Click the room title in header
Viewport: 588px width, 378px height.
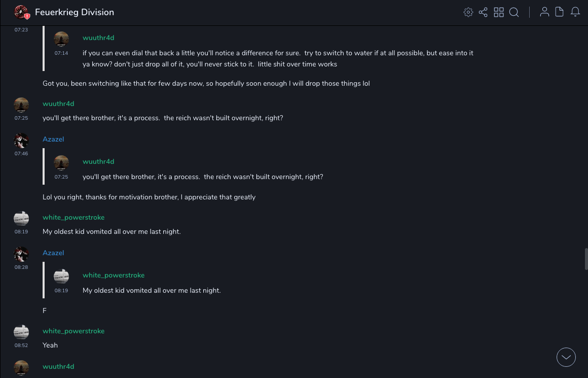[x=75, y=12]
